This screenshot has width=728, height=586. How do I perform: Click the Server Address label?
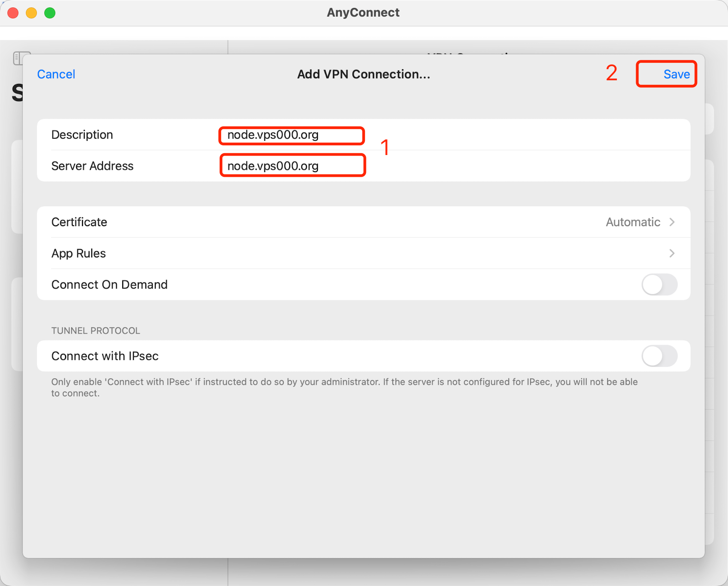click(92, 166)
